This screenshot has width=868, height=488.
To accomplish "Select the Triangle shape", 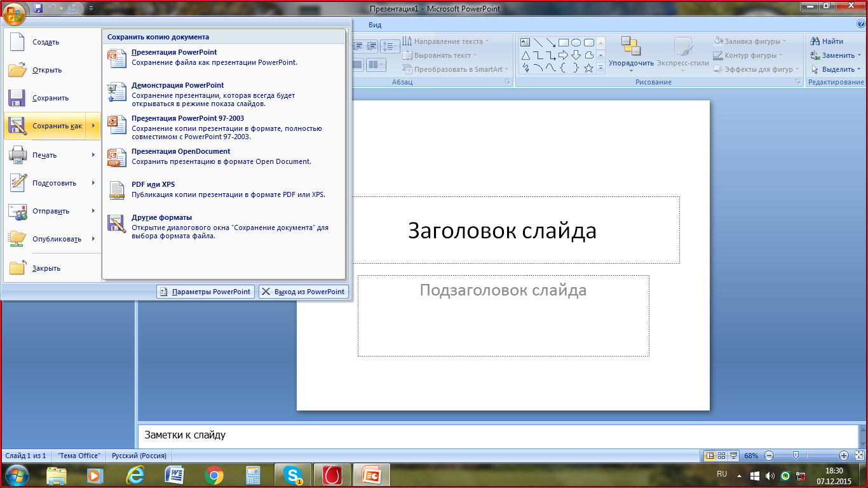I will [526, 55].
